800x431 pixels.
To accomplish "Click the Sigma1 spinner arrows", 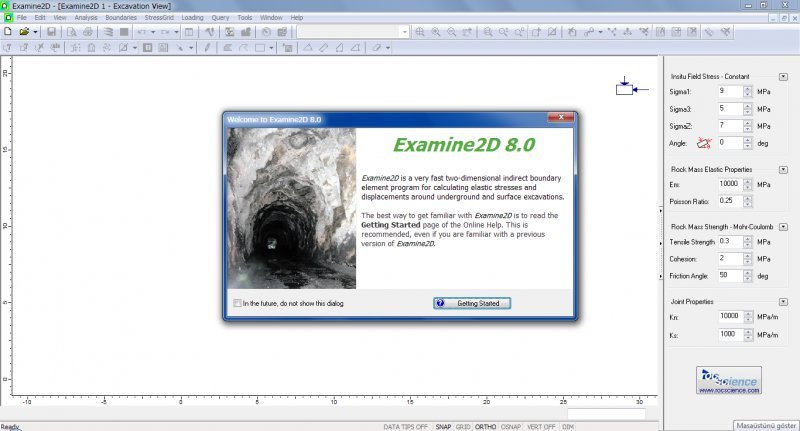I will [x=747, y=92].
